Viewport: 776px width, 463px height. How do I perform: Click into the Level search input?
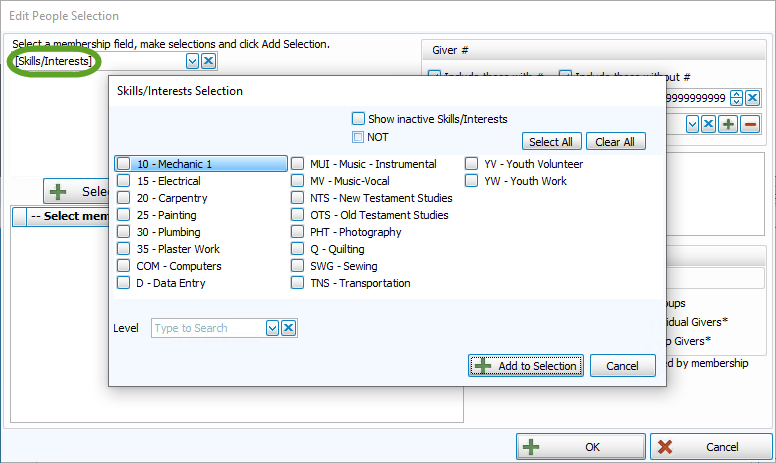(x=207, y=328)
